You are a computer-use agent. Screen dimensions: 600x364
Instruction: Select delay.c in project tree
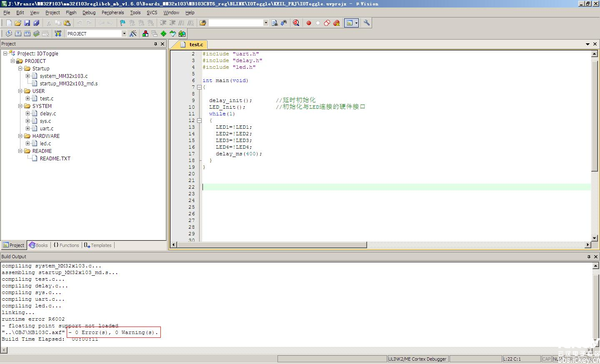pyautogui.click(x=48, y=113)
